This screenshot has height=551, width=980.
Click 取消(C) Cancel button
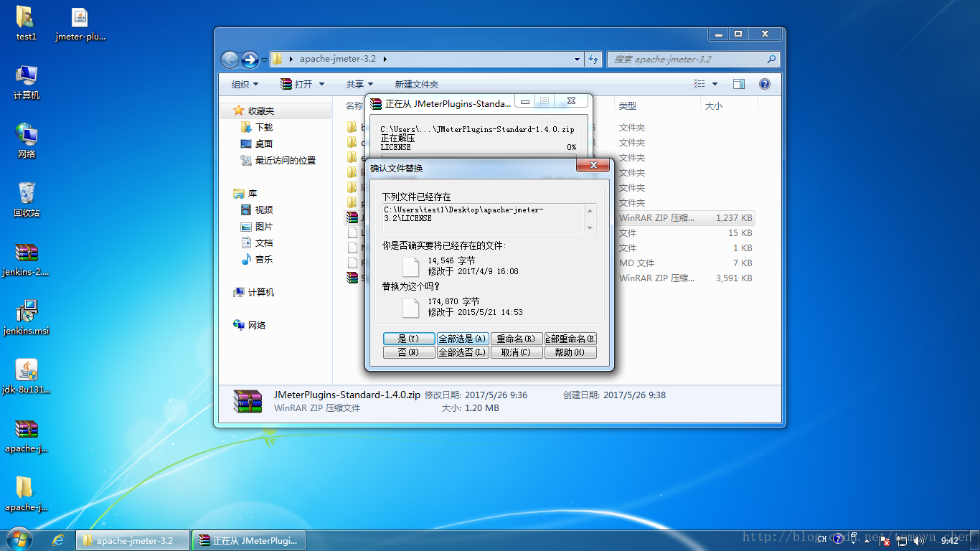(x=517, y=352)
